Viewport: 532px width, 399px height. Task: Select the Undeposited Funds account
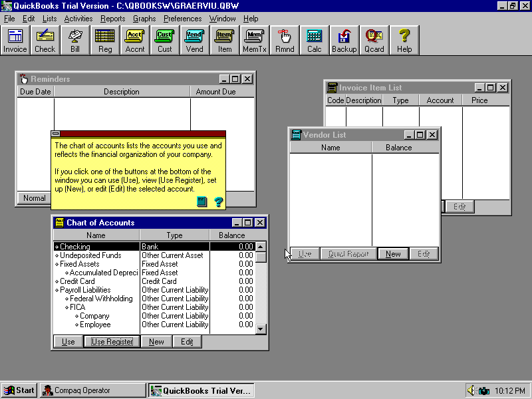pos(155,255)
